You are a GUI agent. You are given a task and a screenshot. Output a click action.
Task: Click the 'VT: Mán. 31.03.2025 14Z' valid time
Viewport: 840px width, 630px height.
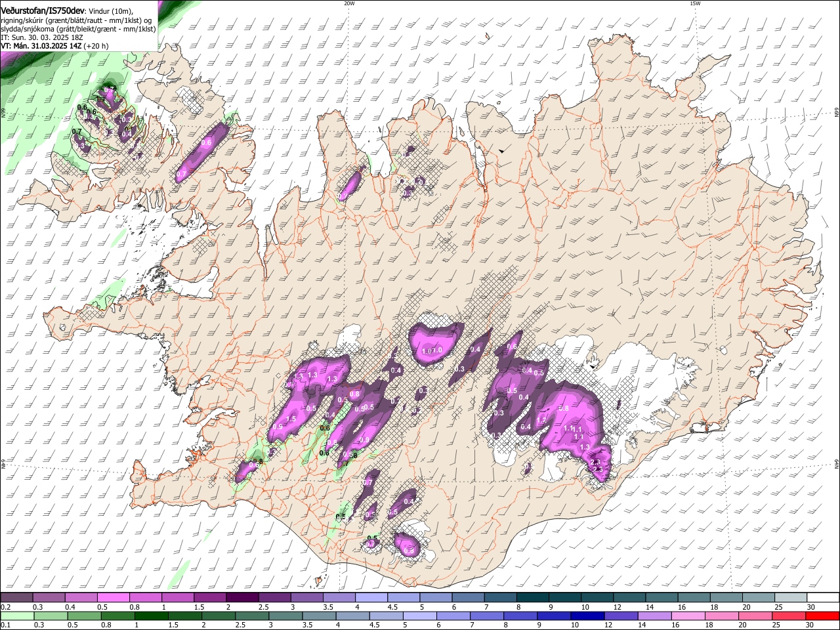[41, 46]
